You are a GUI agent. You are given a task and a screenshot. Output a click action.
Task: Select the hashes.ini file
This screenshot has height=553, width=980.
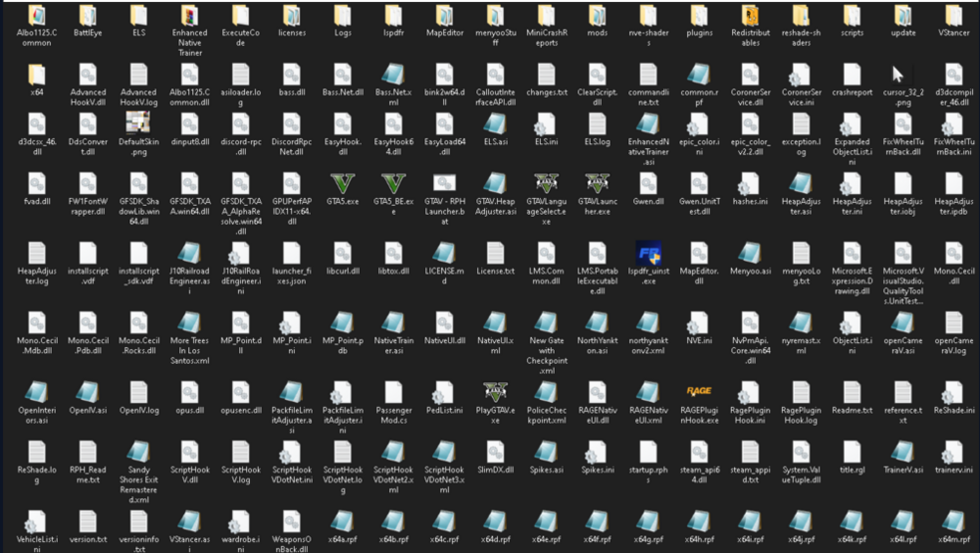pyautogui.click(x=750, y=184)
